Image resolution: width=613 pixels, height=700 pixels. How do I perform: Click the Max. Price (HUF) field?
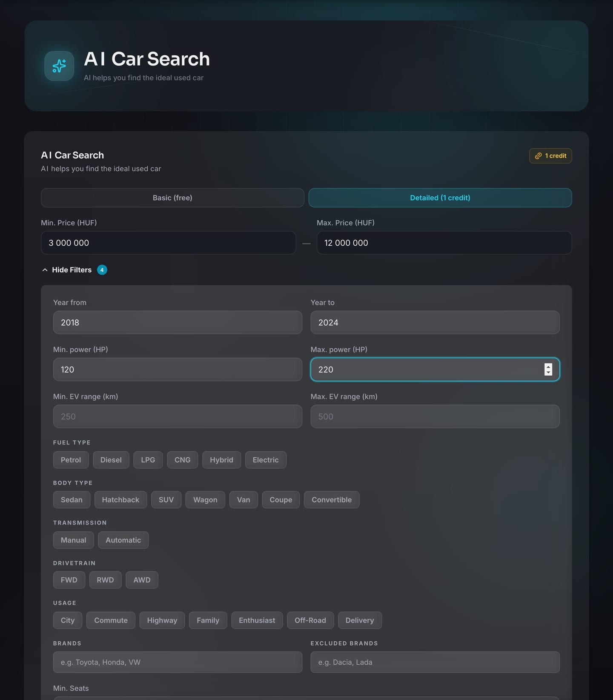coord(444,243)
